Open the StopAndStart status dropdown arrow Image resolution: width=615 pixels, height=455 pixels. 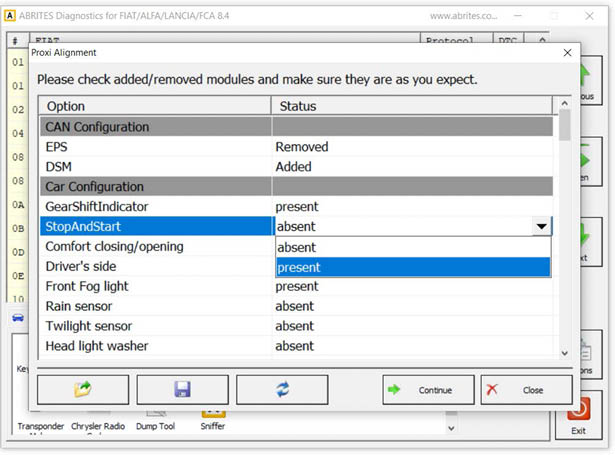click(x=541, y=227)
